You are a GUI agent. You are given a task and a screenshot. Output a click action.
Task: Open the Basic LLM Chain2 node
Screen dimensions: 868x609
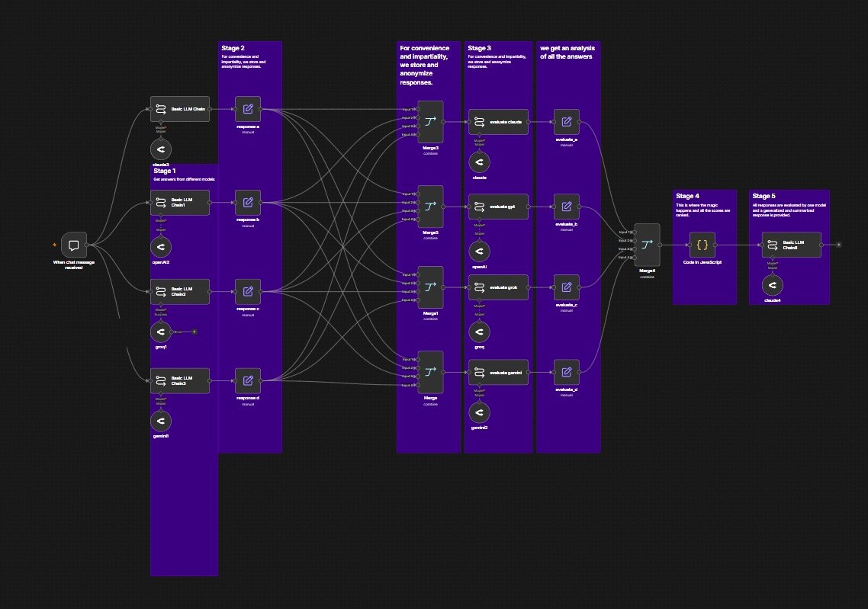tap(180, 291)
